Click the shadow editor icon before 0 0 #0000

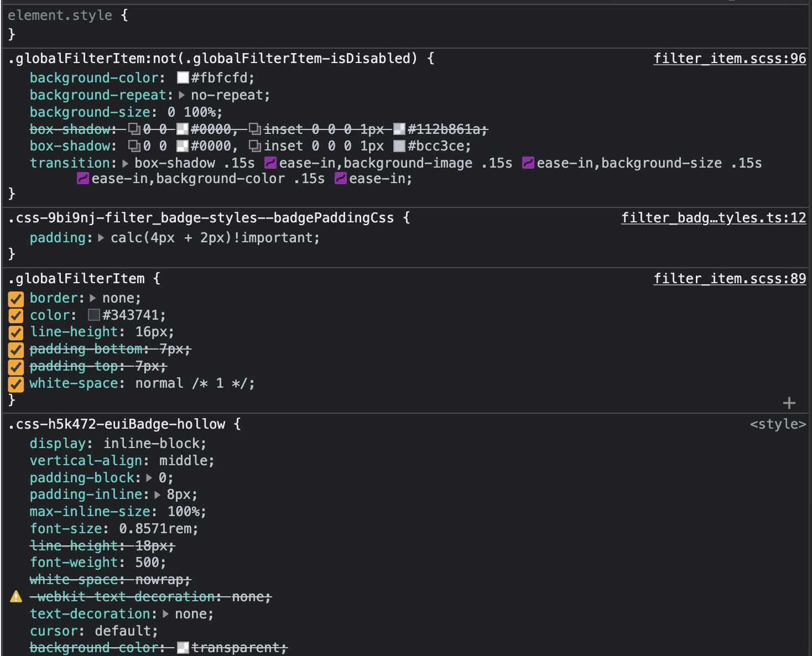coord(134,146)
